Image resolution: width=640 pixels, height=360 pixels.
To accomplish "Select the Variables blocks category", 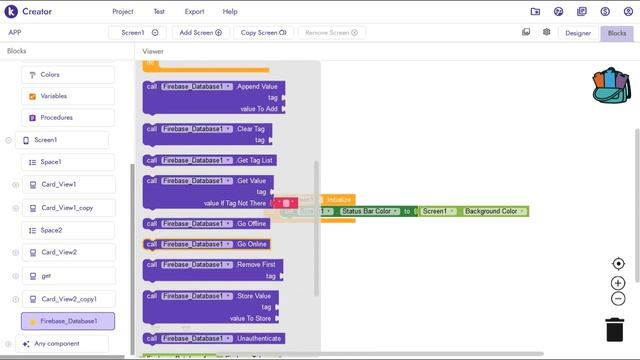I will coord(68,96).
